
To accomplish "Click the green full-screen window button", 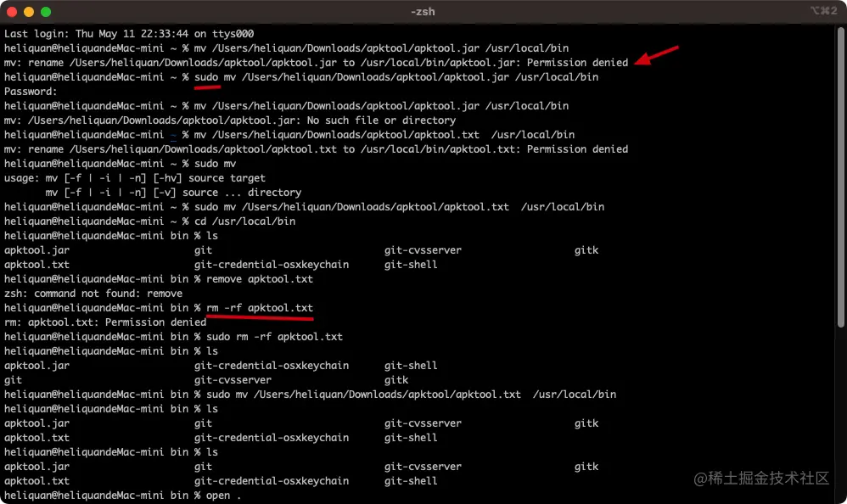I will tap(46, 11).
